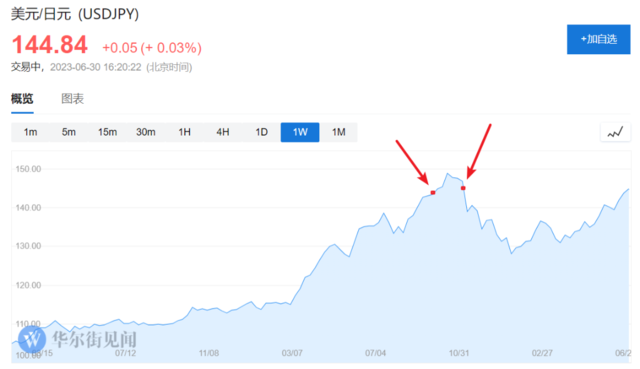Choose the 4H interval
The height and width of the screenshot is (369, 640).
coord(223,132)
